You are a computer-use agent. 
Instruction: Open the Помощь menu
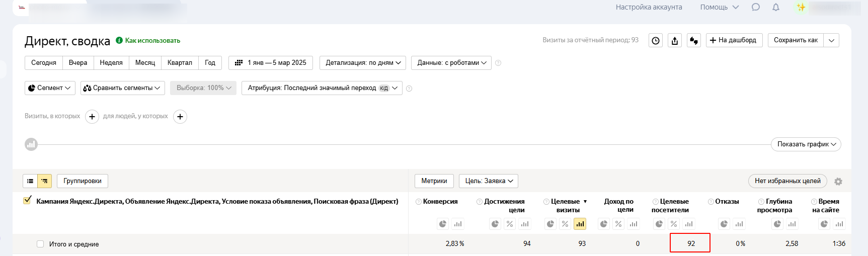720,7
